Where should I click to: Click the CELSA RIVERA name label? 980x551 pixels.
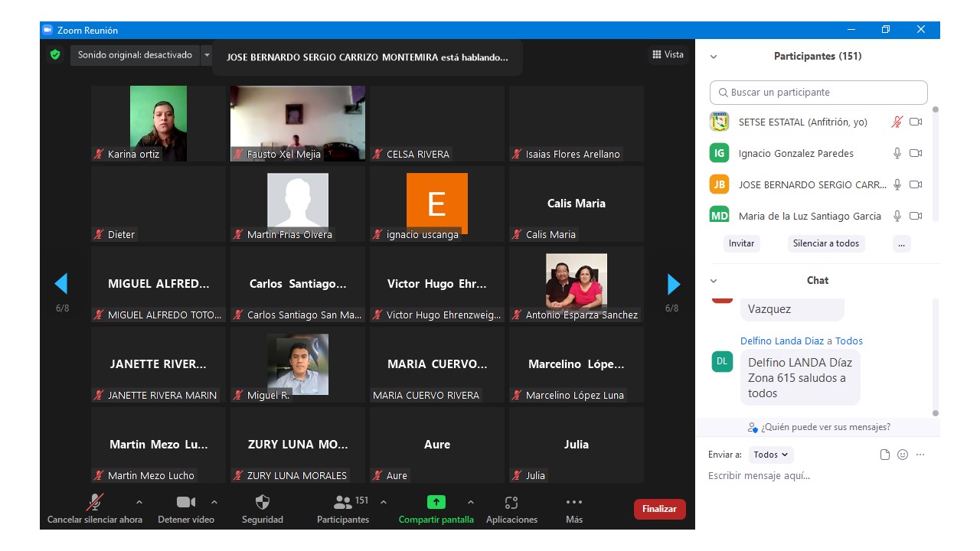[418, 155]
